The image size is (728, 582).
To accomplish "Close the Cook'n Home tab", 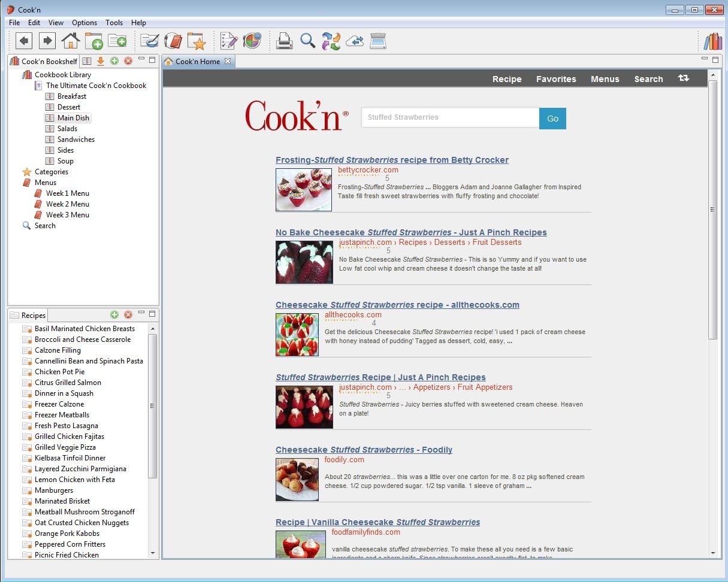I will click(x=228, y=61).
